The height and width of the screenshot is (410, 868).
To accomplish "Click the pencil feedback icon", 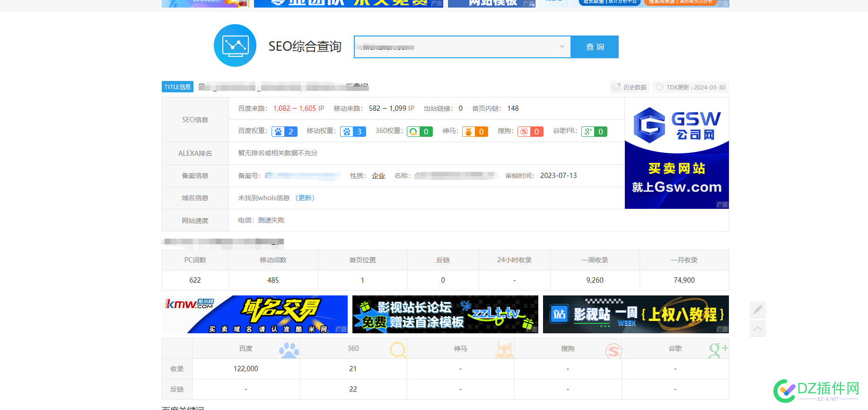I will click(758, 310).
